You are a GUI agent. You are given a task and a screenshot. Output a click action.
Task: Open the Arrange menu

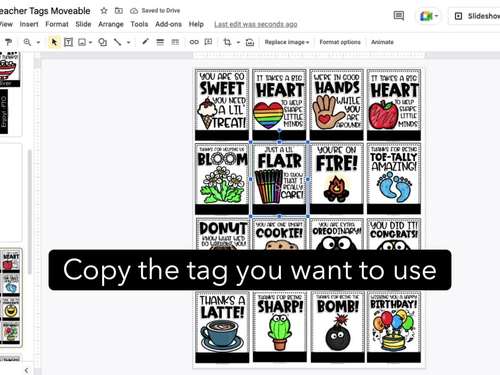111,24
